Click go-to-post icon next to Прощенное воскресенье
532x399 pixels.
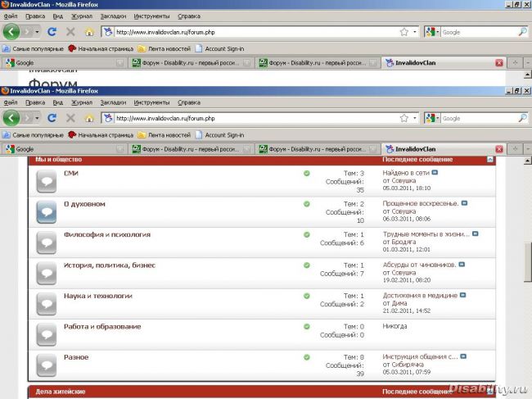pyautogui.click(x=464, y=203)
